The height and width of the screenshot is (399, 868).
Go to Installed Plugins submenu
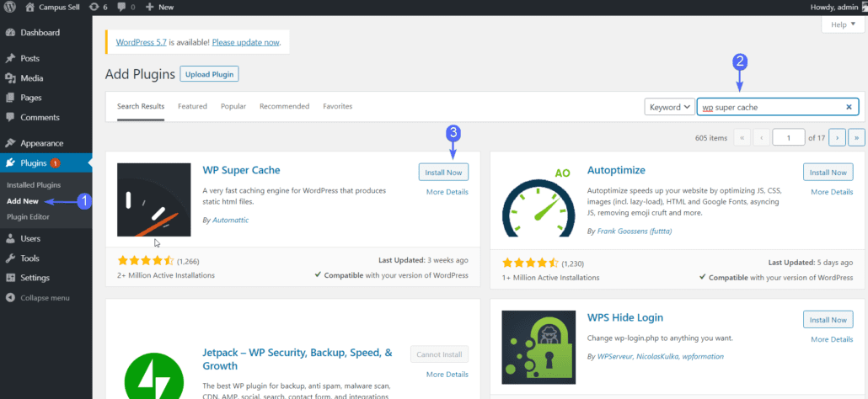coord(34,184)
